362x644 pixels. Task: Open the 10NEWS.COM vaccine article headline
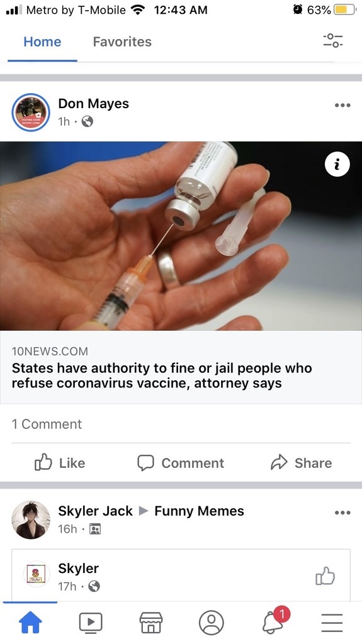point(162,375)
